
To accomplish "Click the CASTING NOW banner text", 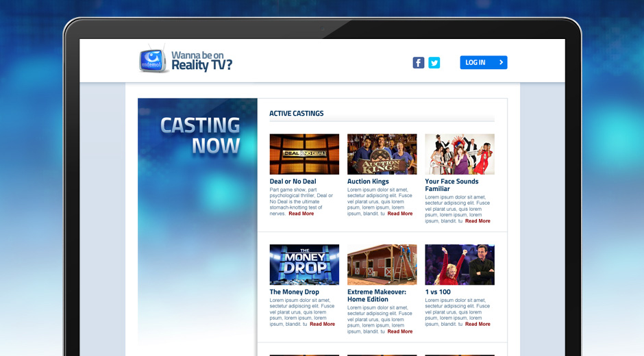I will (200, 136).
